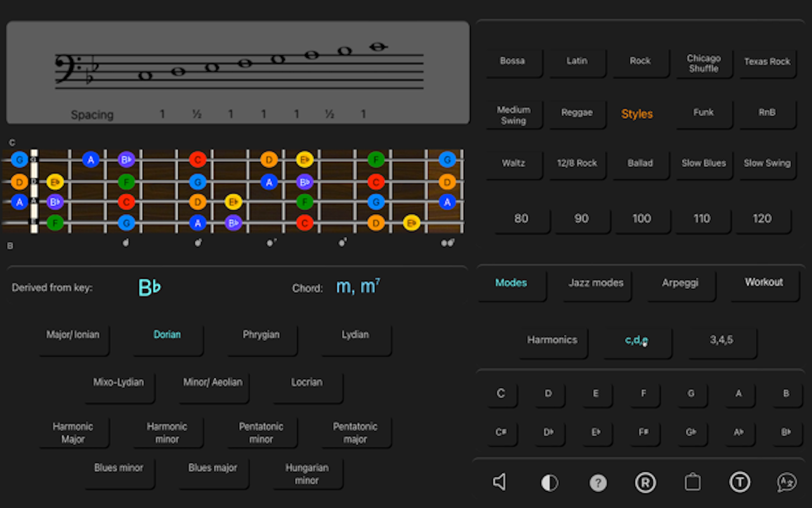Select root note F sharp
The height and width of the screenshot is (508, 812).
643,433
